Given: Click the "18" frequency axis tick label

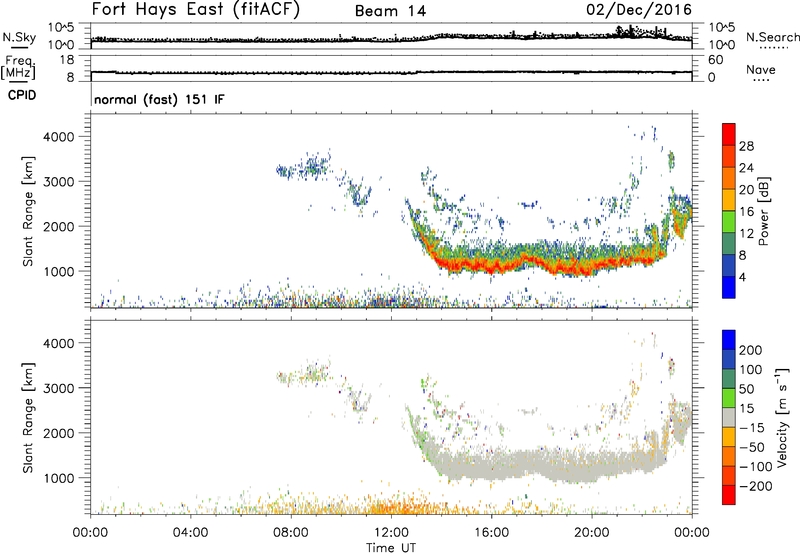Looking at the screenshot, I should tap(67, 59).
